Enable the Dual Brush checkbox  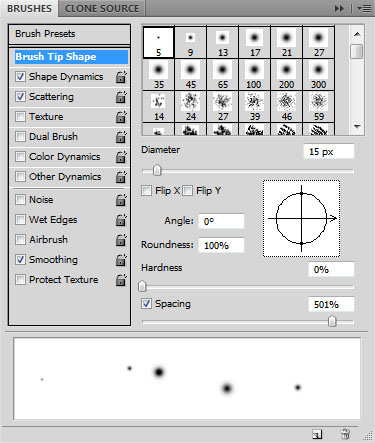point(20,137)
